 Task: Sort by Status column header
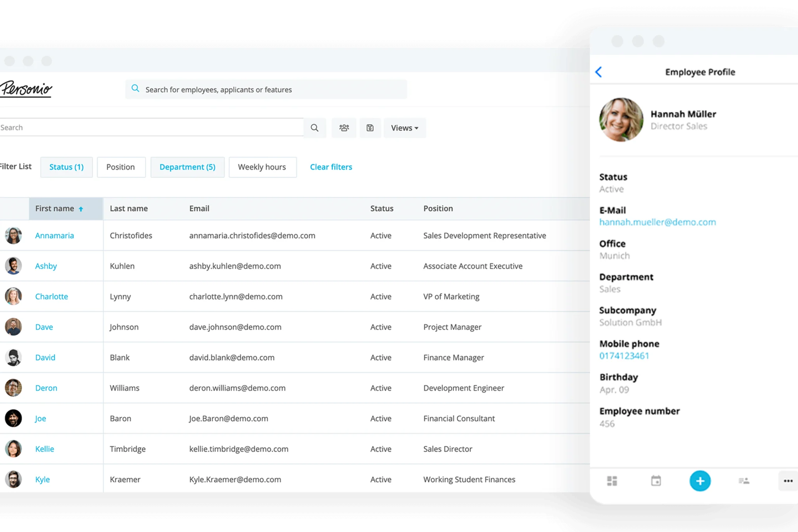[382, 209]
